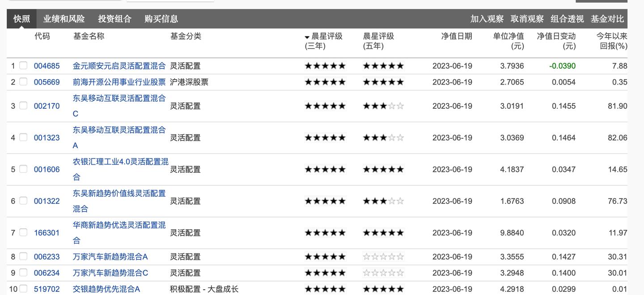Sort by 晨星评级(五年) column header
Screen dimensions: 644x295
tap(378, 41)
